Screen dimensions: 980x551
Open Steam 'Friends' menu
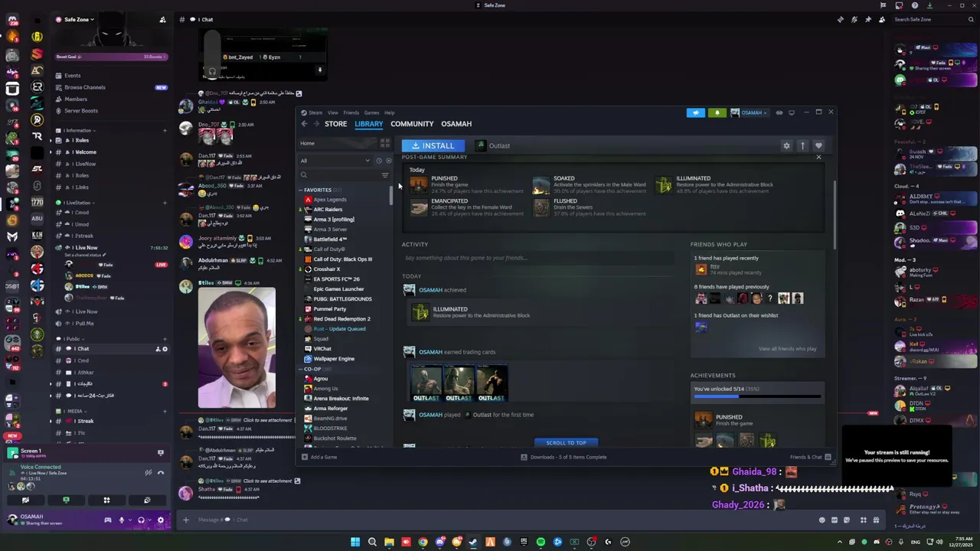tap(351, 112)
